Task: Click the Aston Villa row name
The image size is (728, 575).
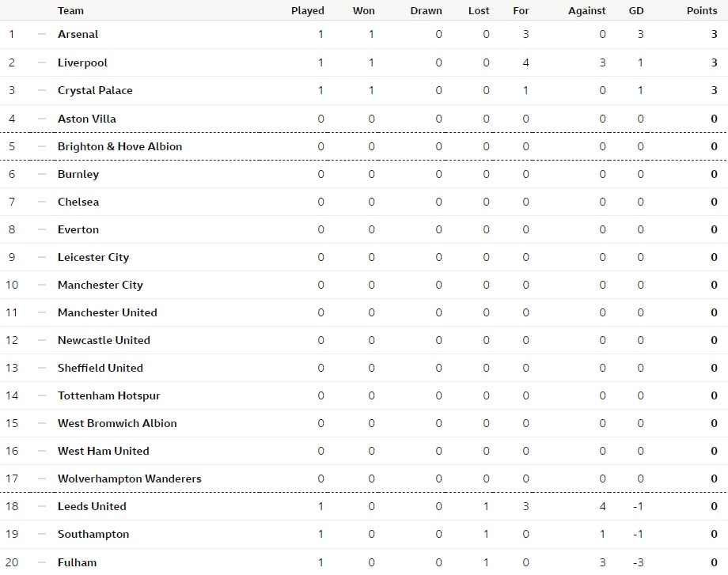Action: [86, 119]
